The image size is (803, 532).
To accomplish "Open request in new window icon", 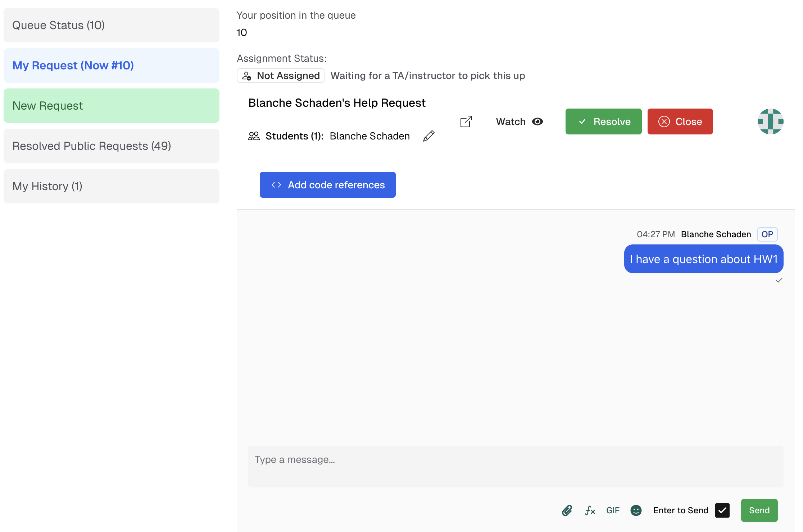I will point(466,121).
